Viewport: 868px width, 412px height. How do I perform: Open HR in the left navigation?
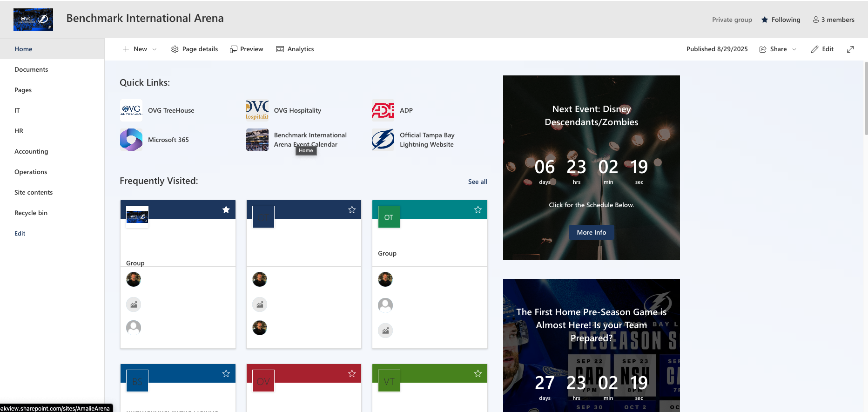(x=52, y=131)
